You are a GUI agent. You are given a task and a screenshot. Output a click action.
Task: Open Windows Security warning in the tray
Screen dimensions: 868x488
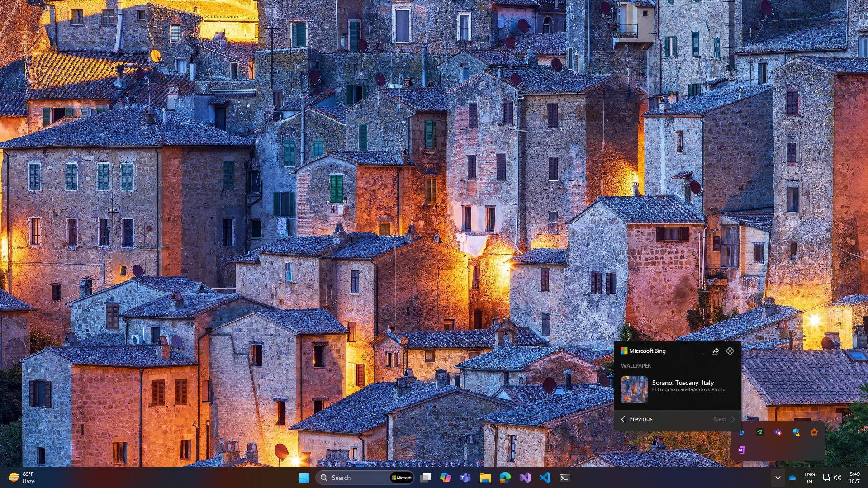click(x=797, y=432)
